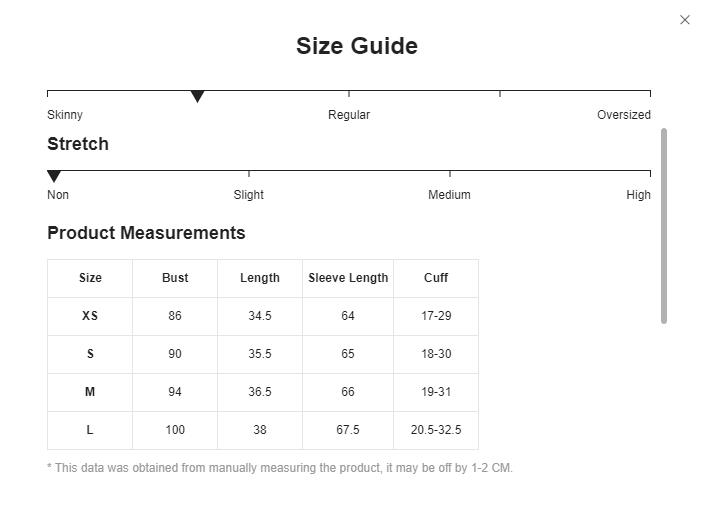Click the Skinny fit label
704x525 pixels.
tap(65, 115)
